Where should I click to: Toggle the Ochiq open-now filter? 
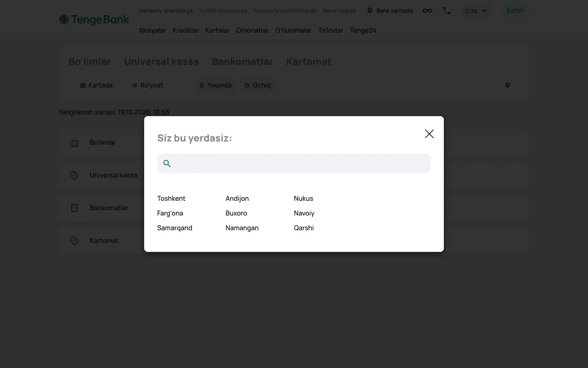[258, 85]
